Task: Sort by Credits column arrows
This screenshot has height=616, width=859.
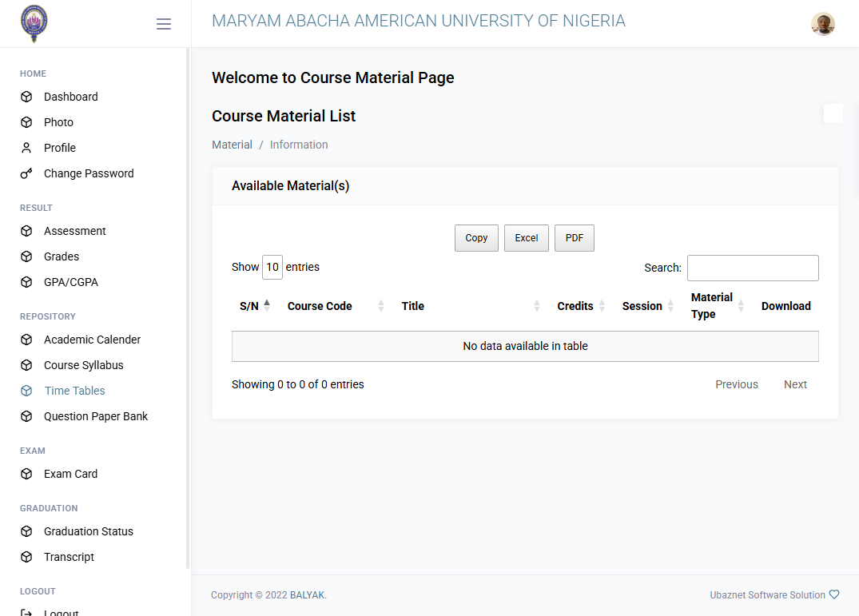Action: pyautogui.click(x=602, y=306)
